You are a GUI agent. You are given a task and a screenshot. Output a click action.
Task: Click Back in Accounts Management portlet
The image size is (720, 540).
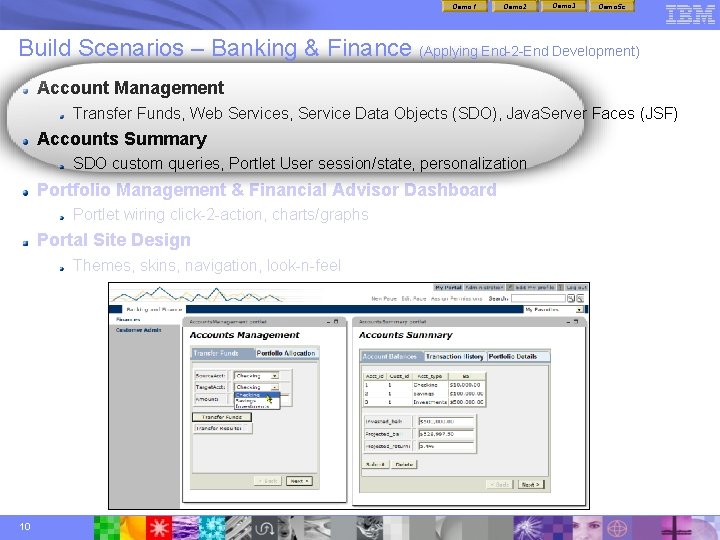tap(268, 481)
